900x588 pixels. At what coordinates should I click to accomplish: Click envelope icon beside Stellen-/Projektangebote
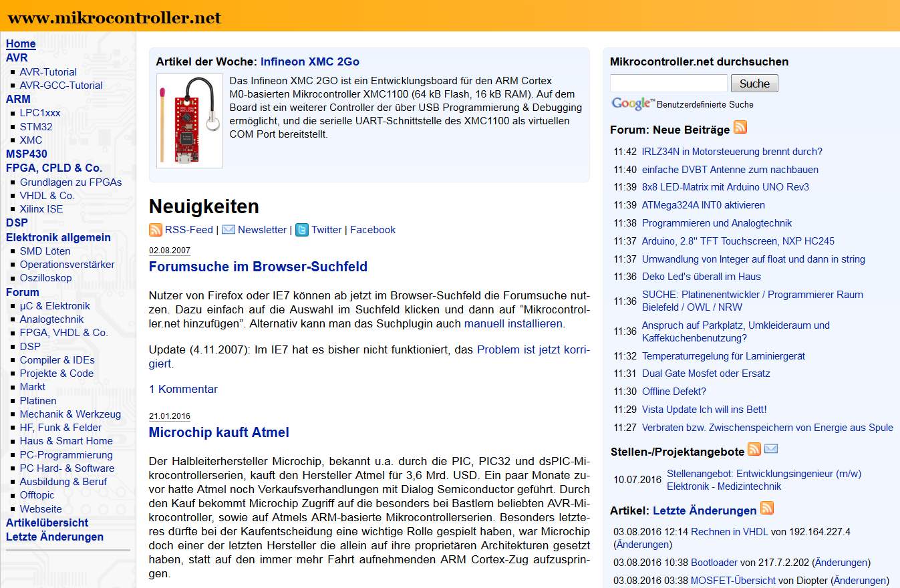tap(771, 449)
